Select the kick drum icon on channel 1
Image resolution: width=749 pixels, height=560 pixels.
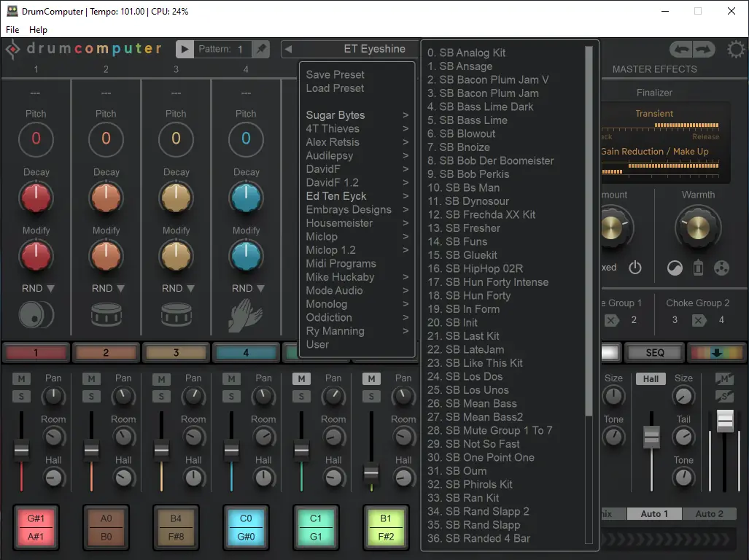point(36,315)
